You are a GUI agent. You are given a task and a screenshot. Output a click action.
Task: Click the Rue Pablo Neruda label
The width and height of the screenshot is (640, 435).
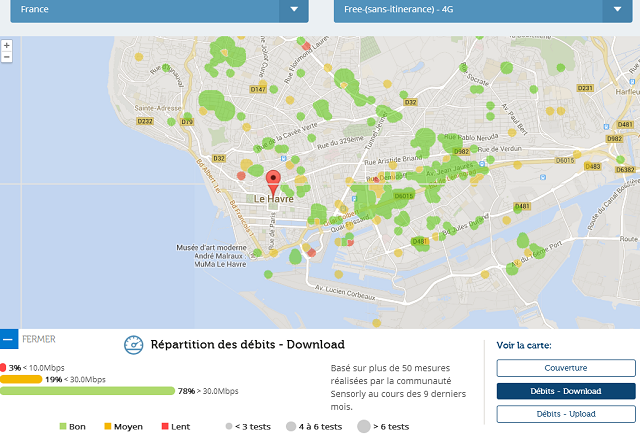[x=471, y=137]
